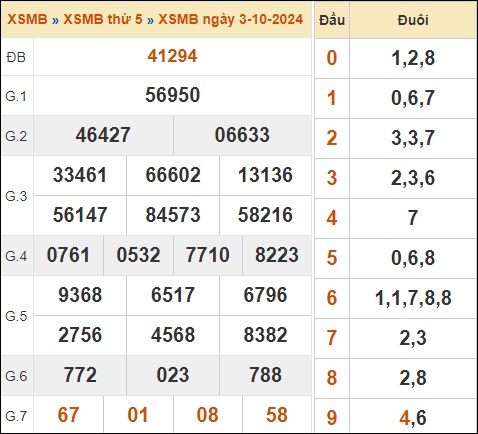This screenshot has width=478, height=434.
Task: Open the XSMB breadcrumb link
Action: (x=27, y=19)
